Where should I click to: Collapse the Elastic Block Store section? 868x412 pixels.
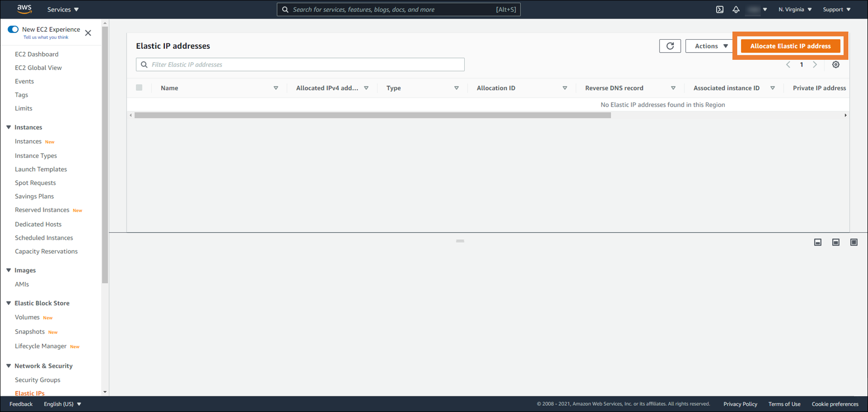coord(9,303)
